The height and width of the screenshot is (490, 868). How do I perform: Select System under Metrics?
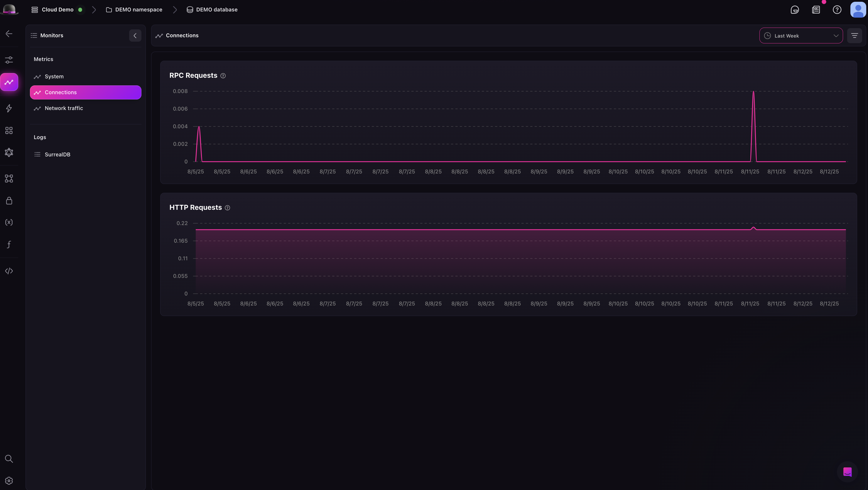pos(54,76)
